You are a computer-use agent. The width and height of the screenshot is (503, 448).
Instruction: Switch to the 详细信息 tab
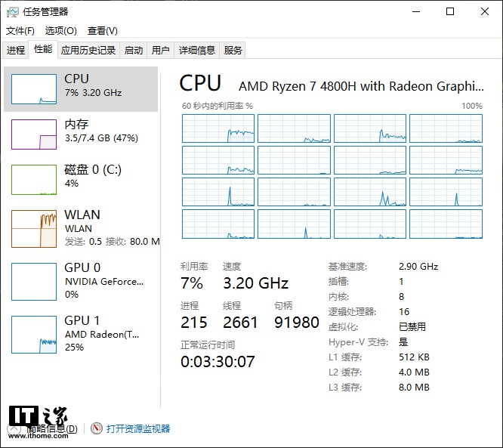tap(196, 51)
